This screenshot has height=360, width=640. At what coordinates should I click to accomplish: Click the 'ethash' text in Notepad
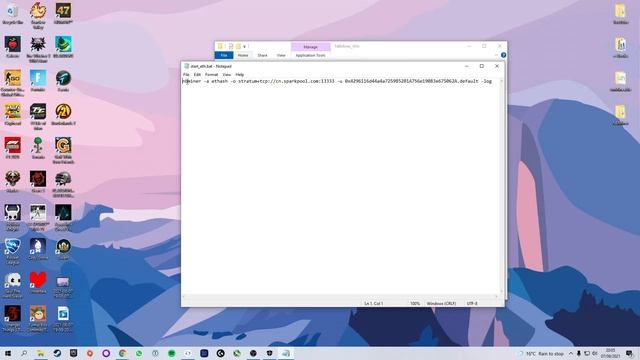(x=220, y=81)
